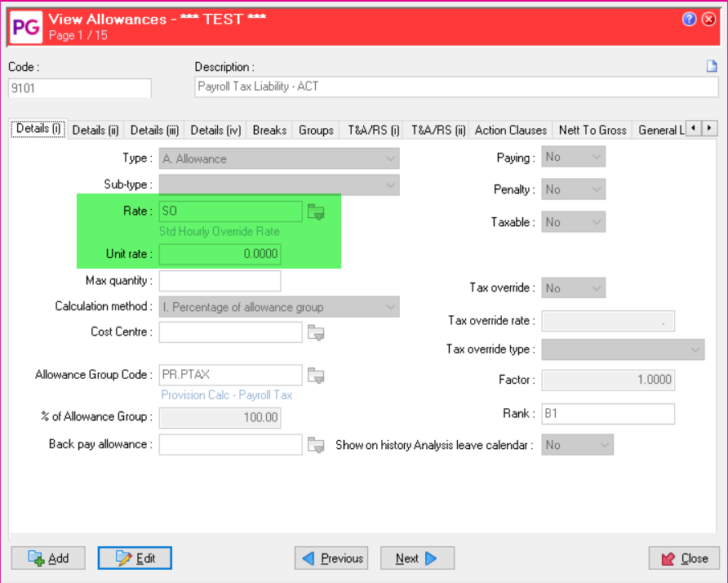Click the Max quantity input field
The height and width of the screenshot is (583, 728).
coord(220,281)
